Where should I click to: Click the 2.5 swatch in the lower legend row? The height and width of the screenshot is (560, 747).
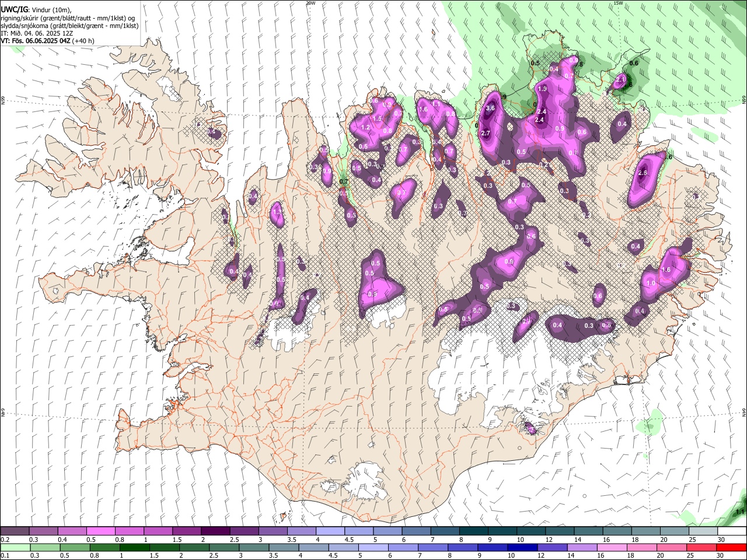tap(224, 547)
